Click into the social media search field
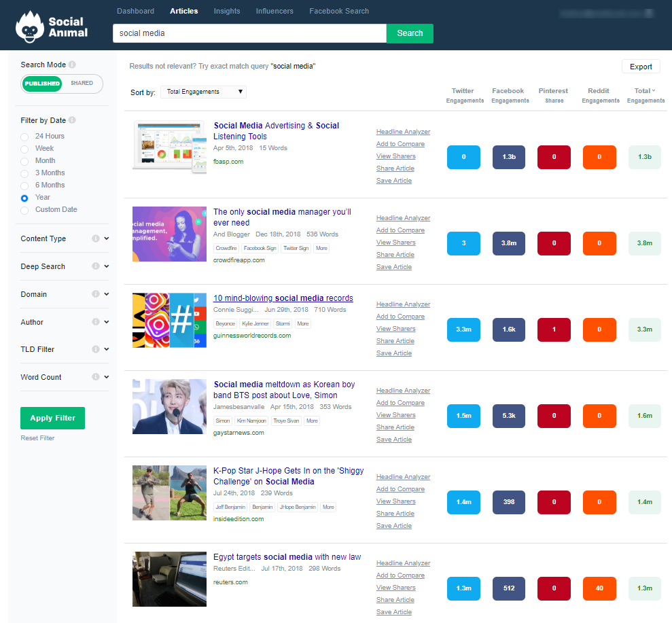This screenshot has width=672, height=623. click(249, 33)
